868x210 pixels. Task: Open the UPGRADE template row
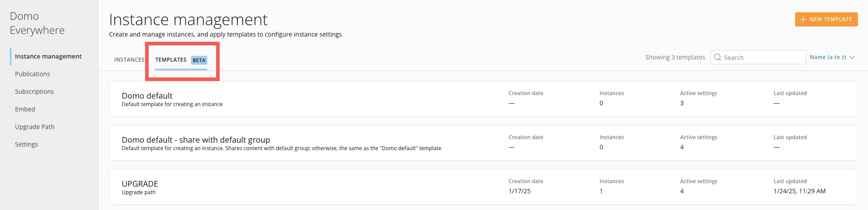point(140,184)
